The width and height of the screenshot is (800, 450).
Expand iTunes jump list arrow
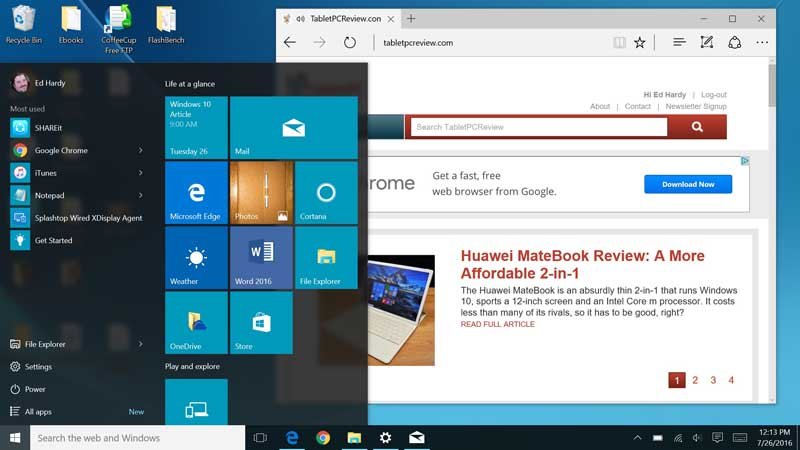pyautogui.click(x=140, y=173)
